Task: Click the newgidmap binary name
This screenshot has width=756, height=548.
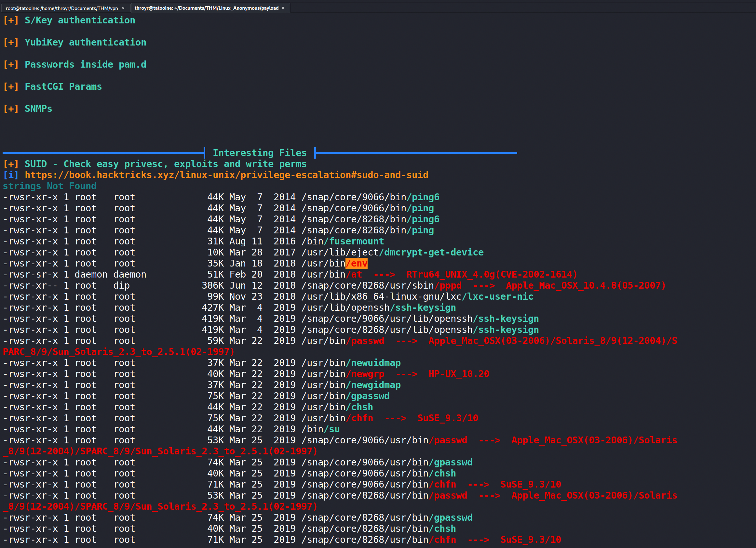Action: click(373, 385)
